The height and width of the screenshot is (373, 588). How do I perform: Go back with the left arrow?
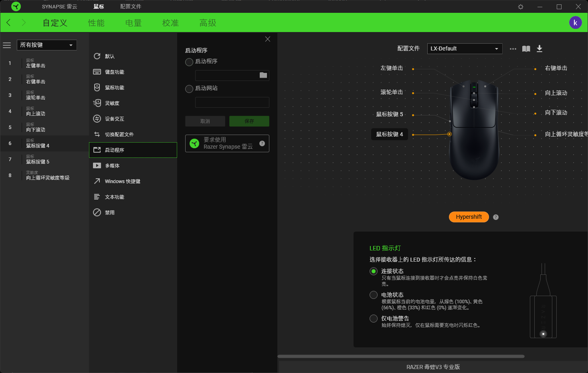pos(8,22)
